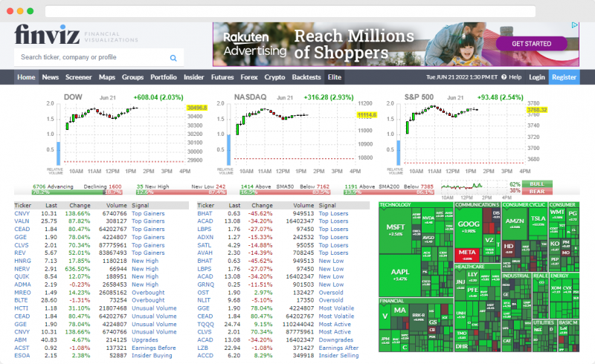Open the ESOA ticker link
Screen dimensions: 595x364
22,356
